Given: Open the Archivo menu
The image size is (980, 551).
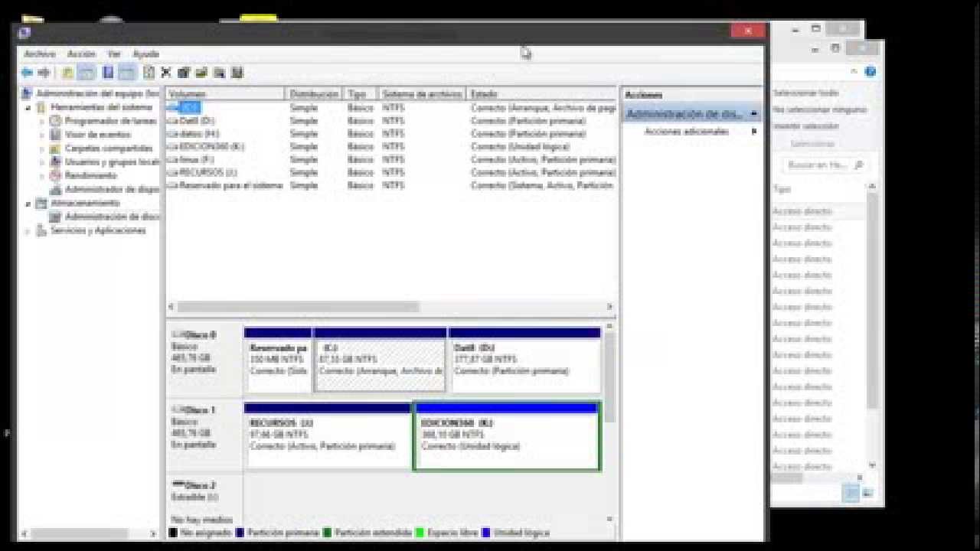Looking at the screenshot, I should pyautogui.click(x=39, y=54).
